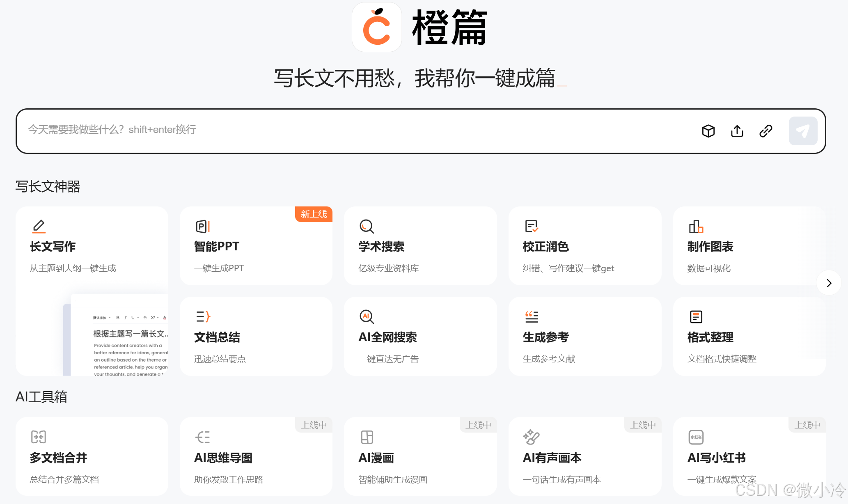The height and width of the screenshot is (504, 848).
Task: Click the 生成参考 quote icon
Action: 532,316
